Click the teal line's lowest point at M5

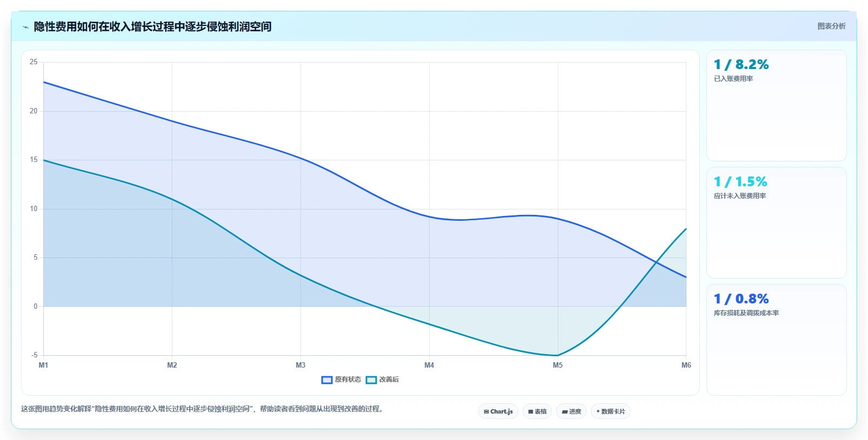(x=558, y=355)
